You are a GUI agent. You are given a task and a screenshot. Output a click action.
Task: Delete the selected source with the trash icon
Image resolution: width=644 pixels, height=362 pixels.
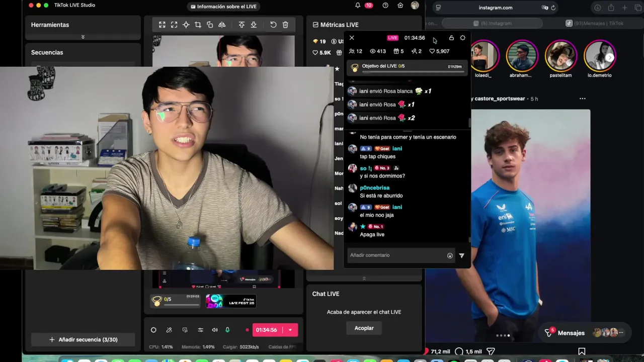tap(285, 25)
